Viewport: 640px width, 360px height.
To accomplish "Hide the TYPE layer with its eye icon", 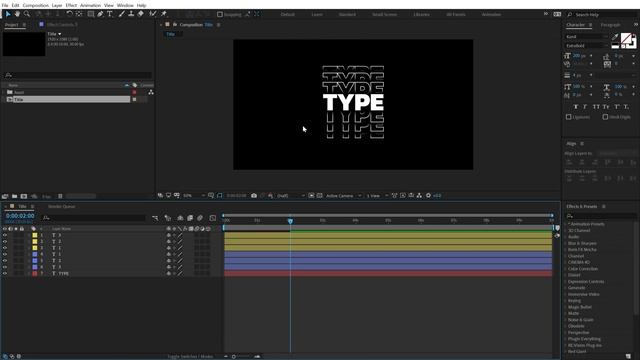I will [x=5, y=273].
